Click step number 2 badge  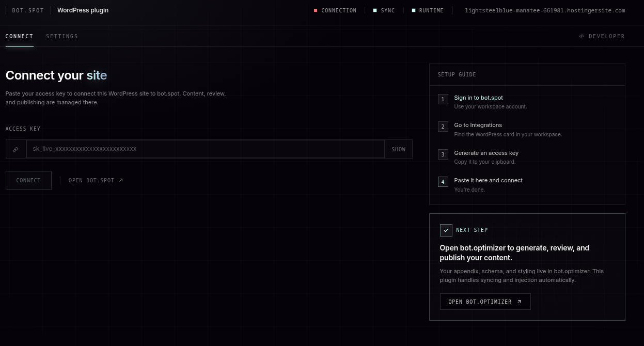[x=443, y=127]
